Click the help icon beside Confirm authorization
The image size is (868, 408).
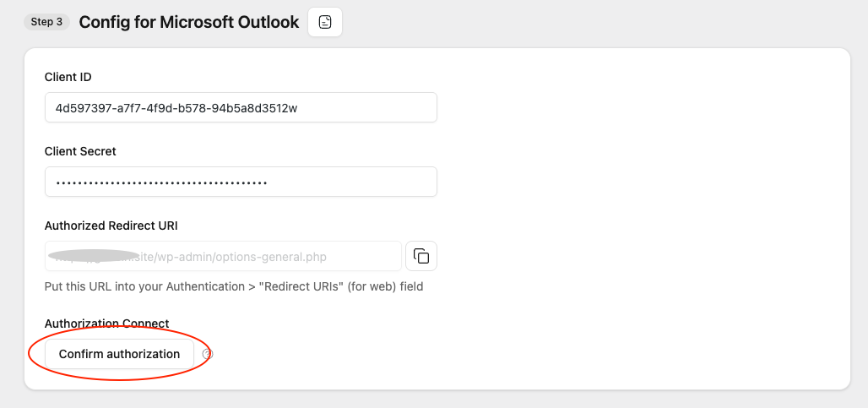click(x=208, y=354)
